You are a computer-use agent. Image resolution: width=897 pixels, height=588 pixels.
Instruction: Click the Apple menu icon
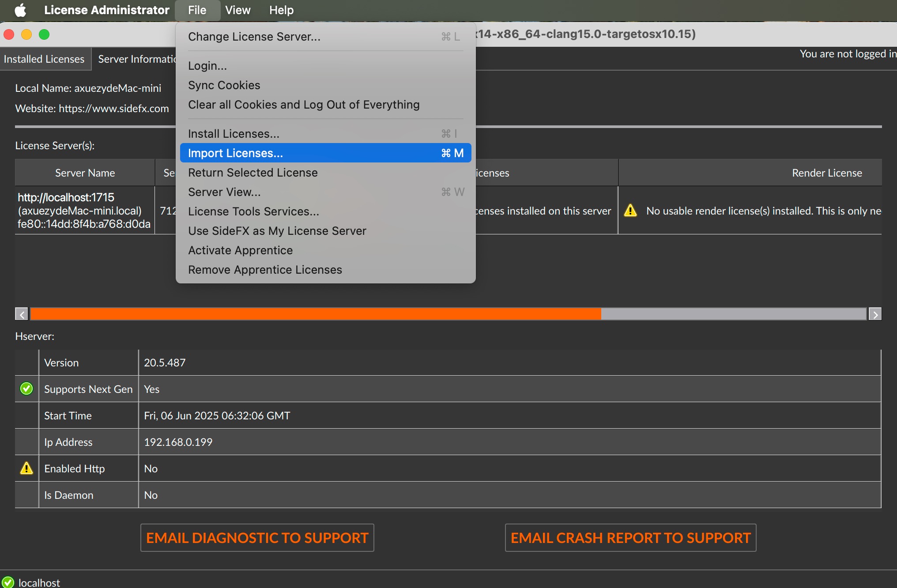(x=20, y=10)
